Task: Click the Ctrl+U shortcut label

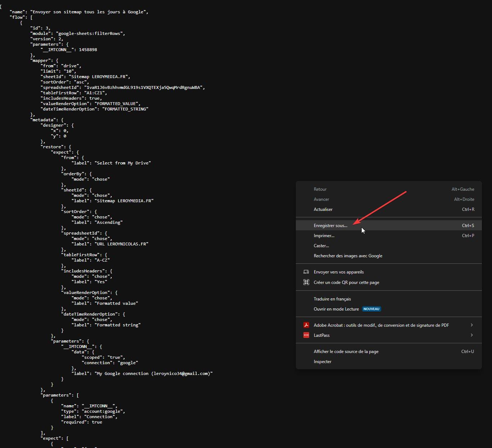Action: pos(468,352)
